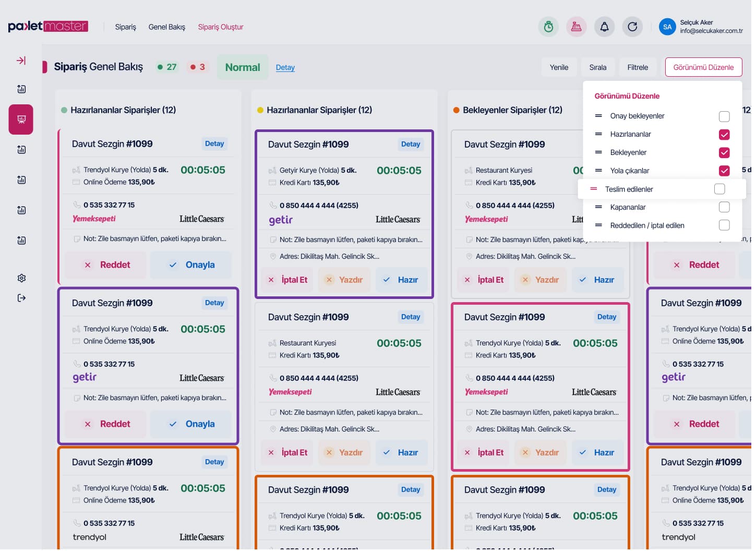Click drag handle icon beside Teslim edilenler
Viewport: 756px width, 551px height.
(x=593, y=189)
